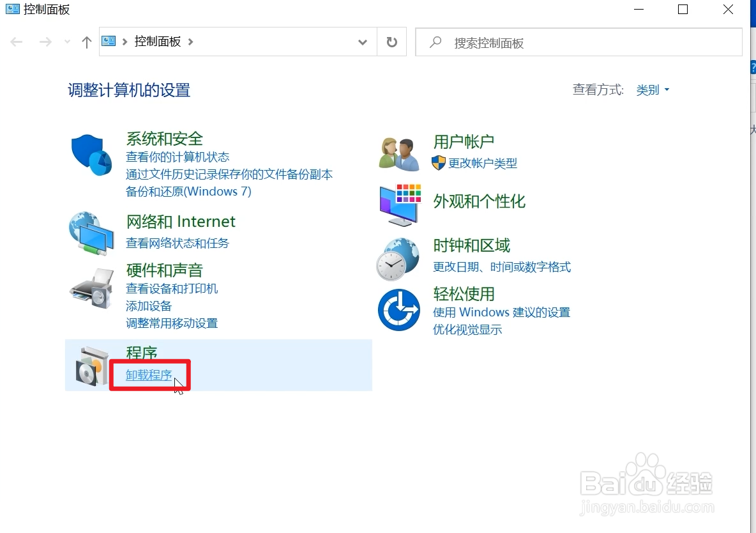756x533 pixels.
Task: Click the 时钟和区域 clock icon
Action: (398, 259)
